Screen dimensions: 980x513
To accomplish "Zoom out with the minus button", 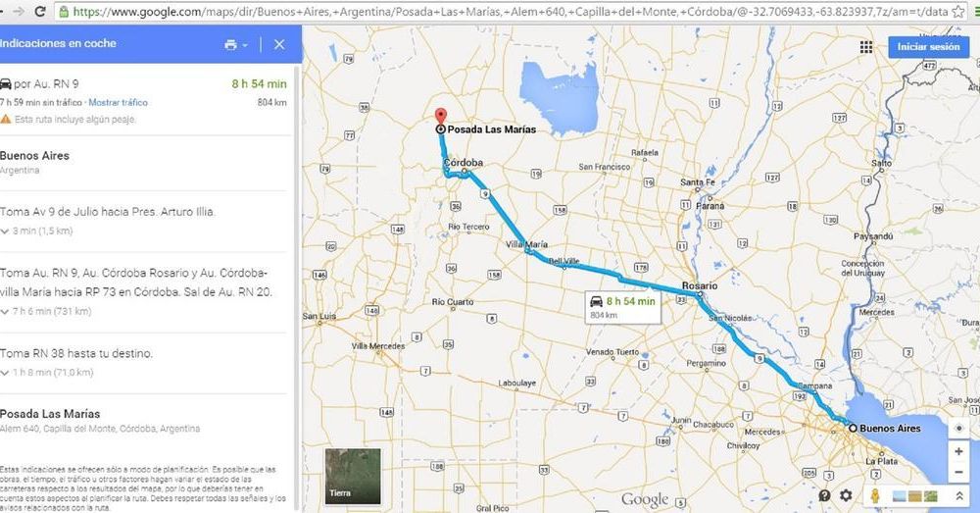I will [958, 472].
